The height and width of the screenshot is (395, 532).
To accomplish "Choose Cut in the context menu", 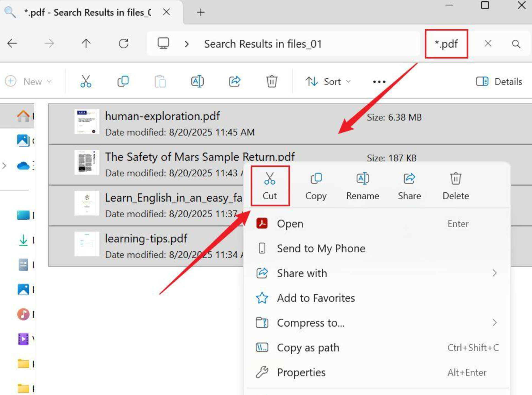I will pos(270,186).
